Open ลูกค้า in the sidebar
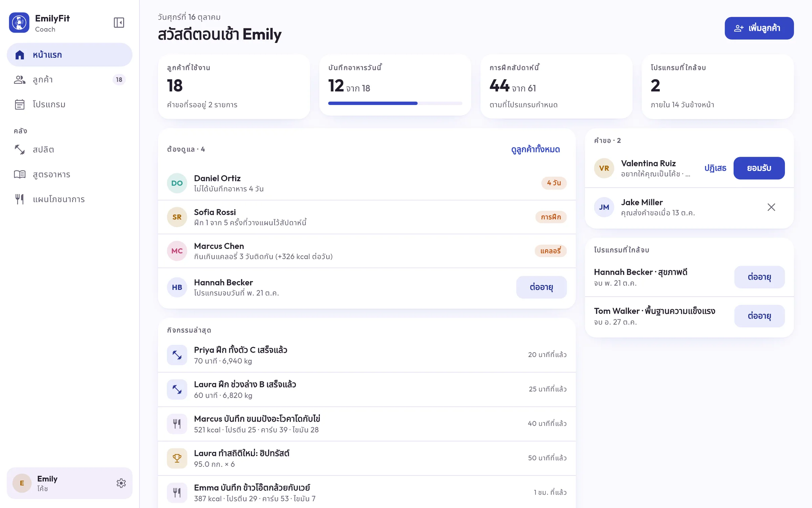The height and width of the screenshot is (508, 812). click(x=69, y=80)
